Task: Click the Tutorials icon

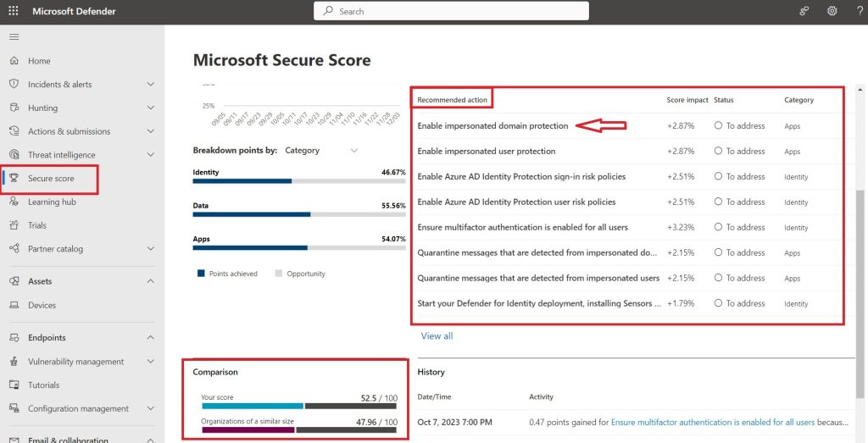Action: pos(14,385)
